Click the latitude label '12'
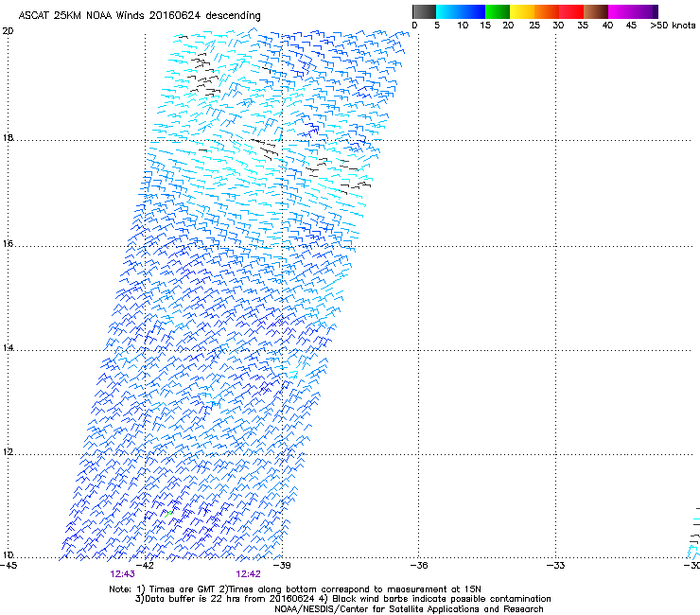This screenshot has width=700, height=615. tap(8, 452)
